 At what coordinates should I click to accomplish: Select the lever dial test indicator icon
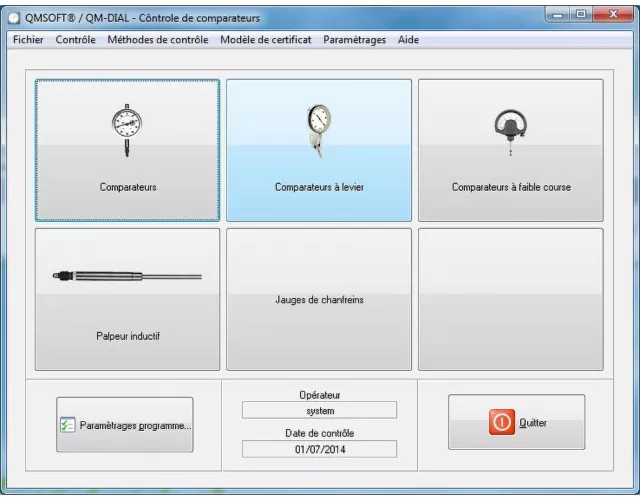[319, 131]
